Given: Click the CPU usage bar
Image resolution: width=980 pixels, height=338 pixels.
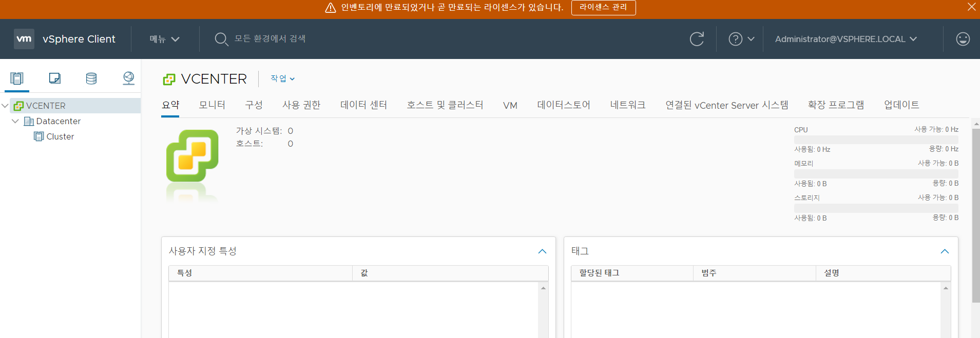Looking at the screenshot, I should click(876, 140).
